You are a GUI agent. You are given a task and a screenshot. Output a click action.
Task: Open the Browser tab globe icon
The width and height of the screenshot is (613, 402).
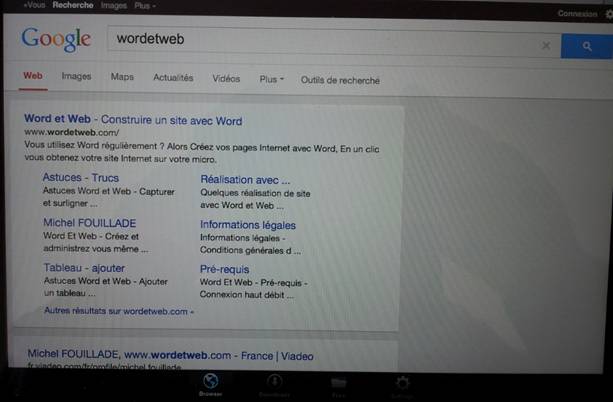[210, 381]
